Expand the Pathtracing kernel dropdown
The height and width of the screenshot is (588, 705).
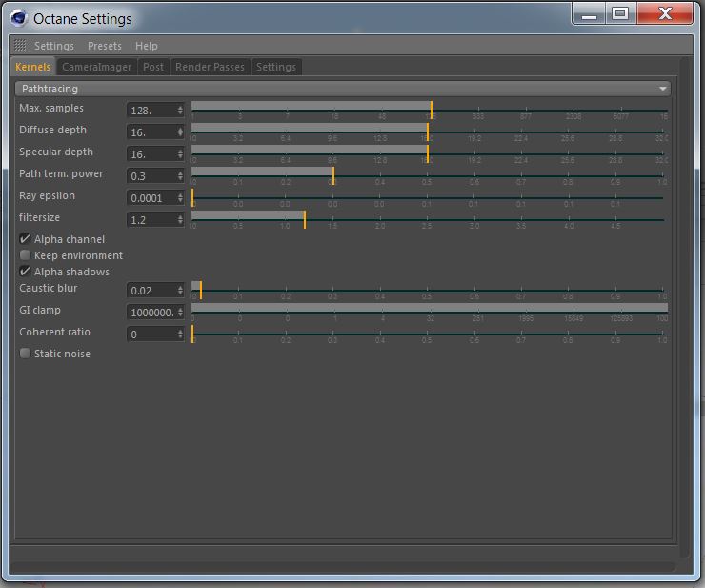pyautogui.click(x=343, y=89)
